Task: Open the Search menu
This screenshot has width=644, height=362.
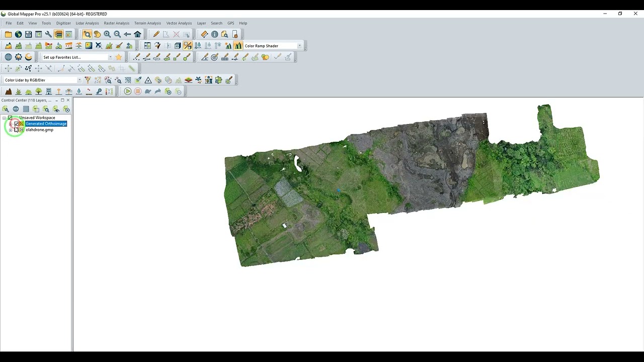Action: (216, 23)
